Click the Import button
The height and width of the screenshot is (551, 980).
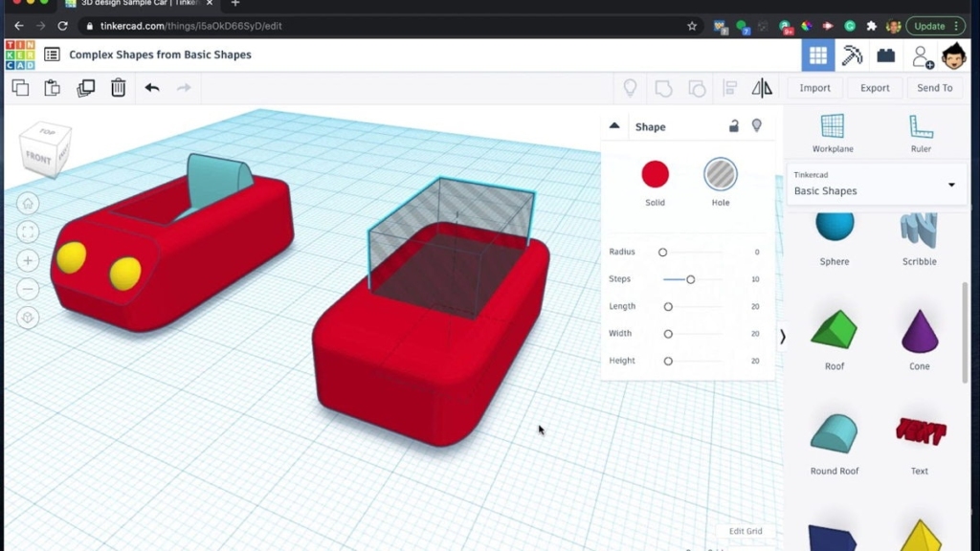(815, 88)
